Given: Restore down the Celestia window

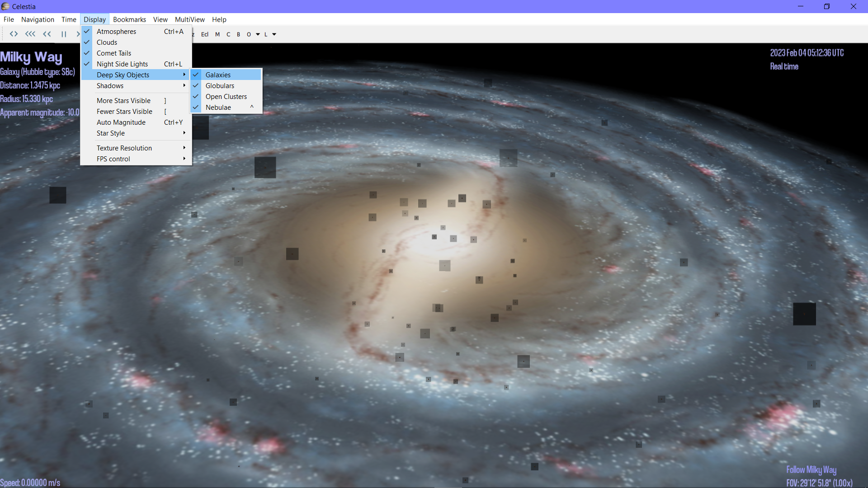Looking at the screenshot, I should click(x=827, y=6).
